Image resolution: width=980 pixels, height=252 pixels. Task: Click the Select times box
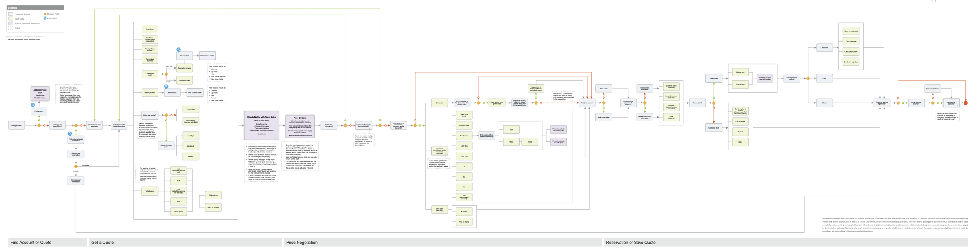coord(714,78)
